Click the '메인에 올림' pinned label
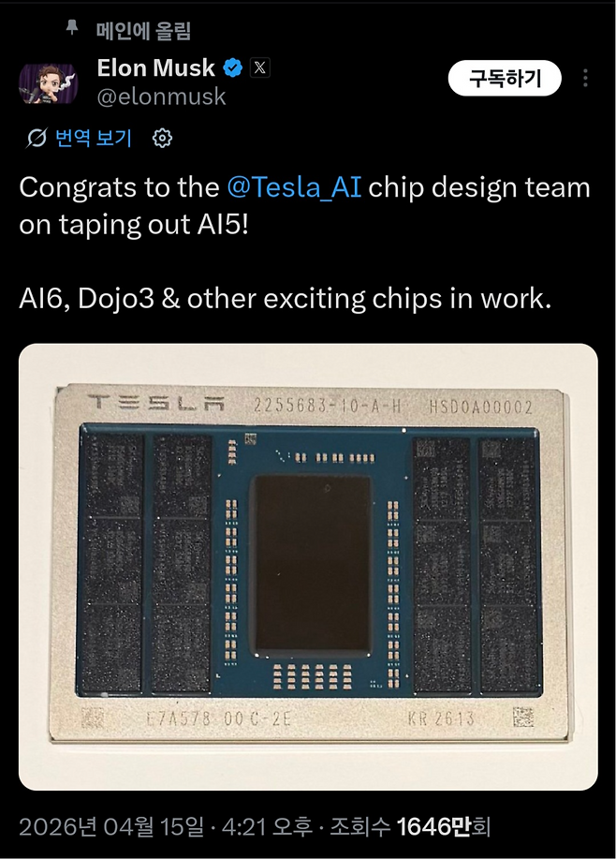Image resolution: width=616 pixels, height=859 pixels. coord(143,31)
